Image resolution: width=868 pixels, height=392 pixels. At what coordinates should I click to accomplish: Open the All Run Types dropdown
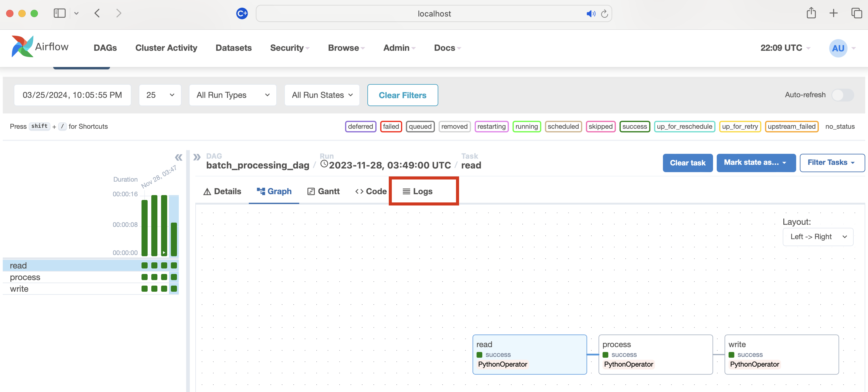pos(233,95)
